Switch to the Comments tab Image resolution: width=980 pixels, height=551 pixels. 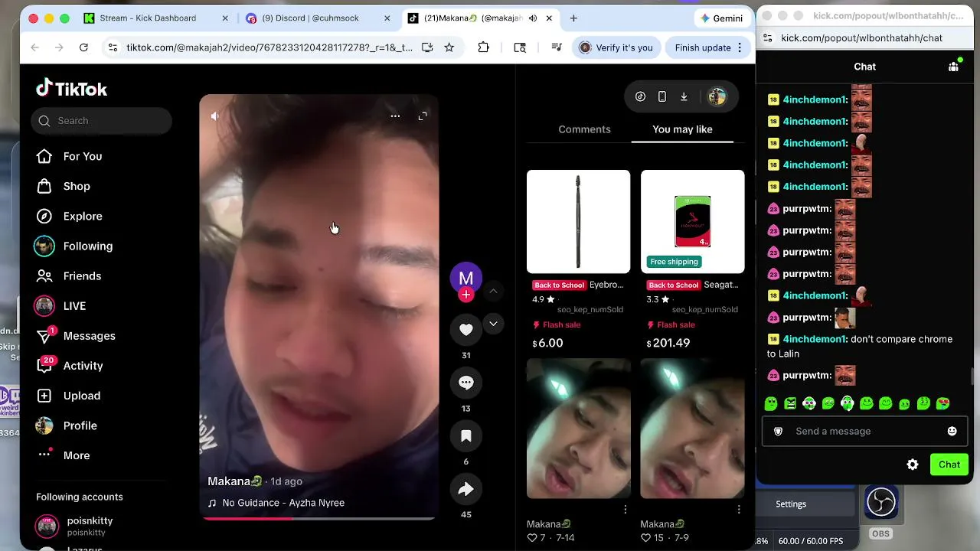coord(584,129)
